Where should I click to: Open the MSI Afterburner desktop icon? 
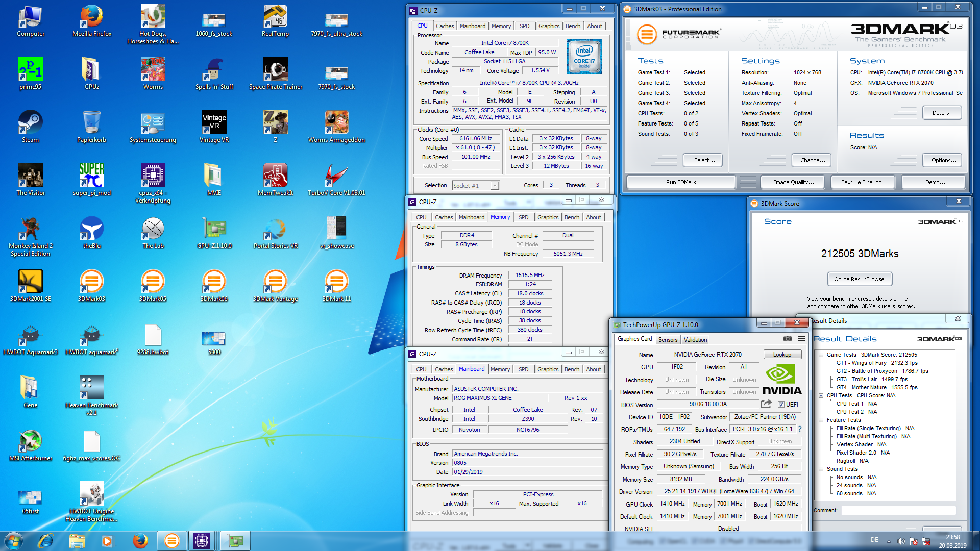pyautogui.click(x=31, y=446)
